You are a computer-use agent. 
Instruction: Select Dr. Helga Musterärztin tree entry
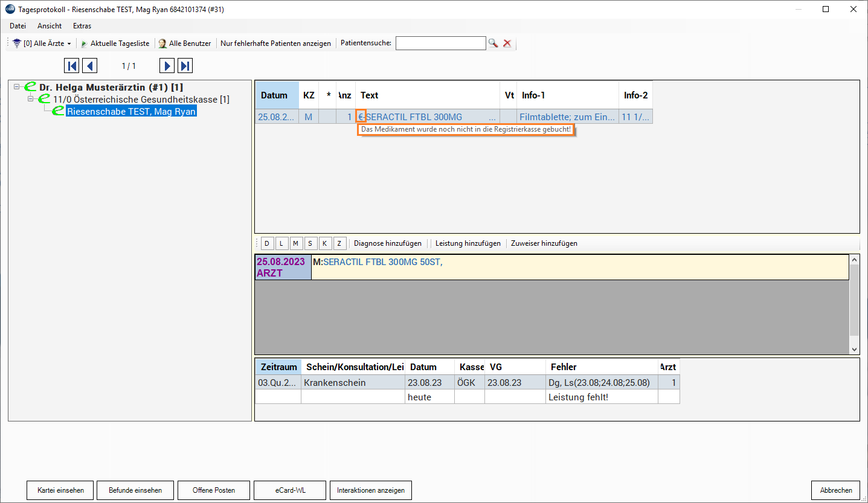click(111, 87)
